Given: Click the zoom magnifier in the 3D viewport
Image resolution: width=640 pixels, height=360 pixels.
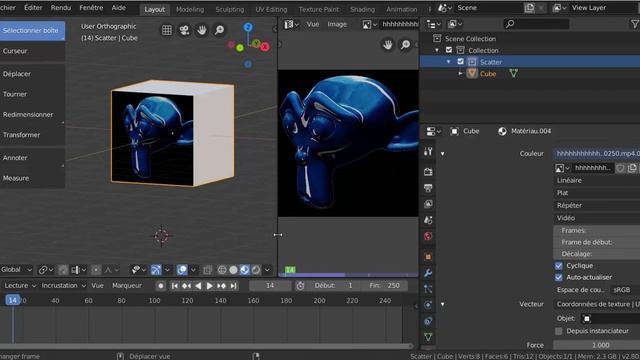Looking at the screenshot, I should (220, 30).
